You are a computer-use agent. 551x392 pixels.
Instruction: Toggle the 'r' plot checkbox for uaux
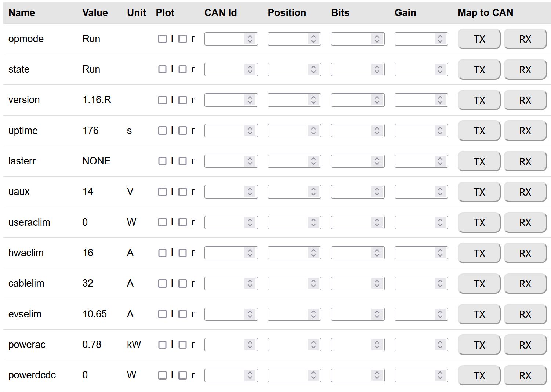click(182, 192)
